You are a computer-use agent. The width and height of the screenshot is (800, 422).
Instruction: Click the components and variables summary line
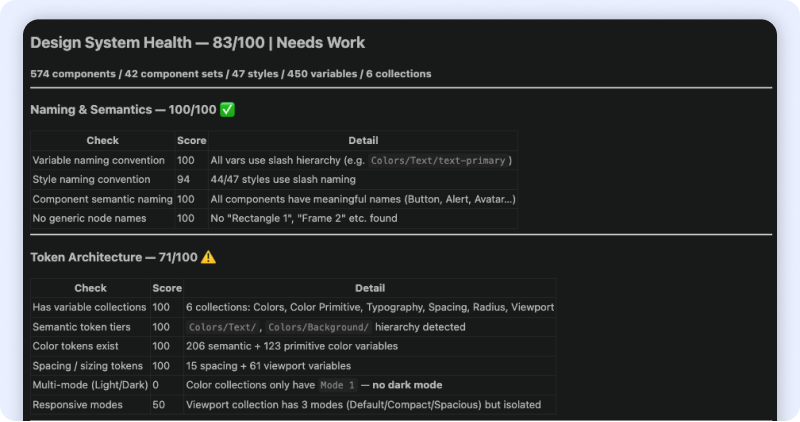pyautogui.click(x=231, y=73)
